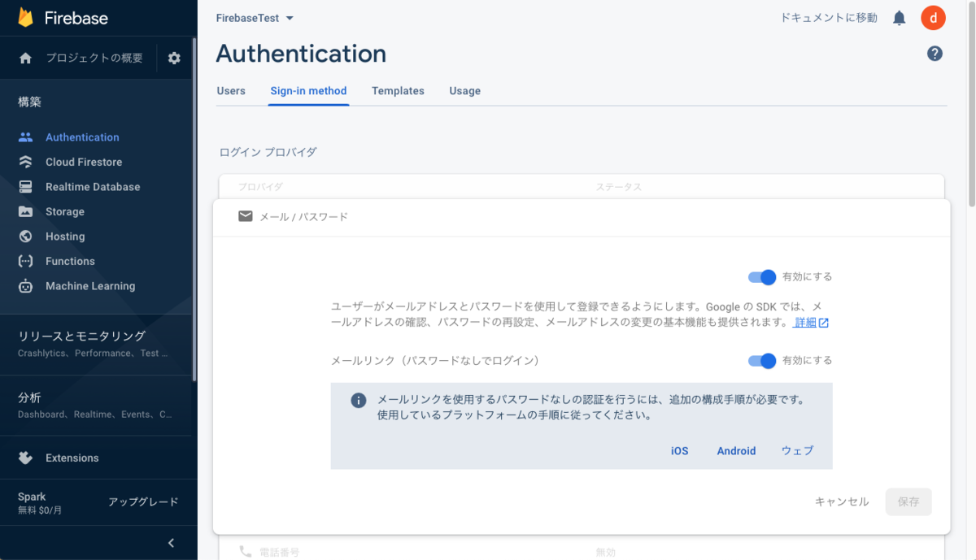Click the Storage icon in sidebar
The image size is (976, 560).
tap(26, 211)
